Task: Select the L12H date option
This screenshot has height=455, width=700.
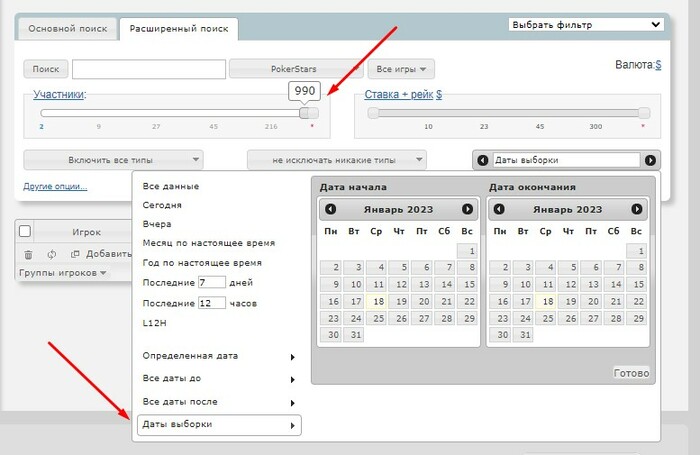Action: coord(154,323)
